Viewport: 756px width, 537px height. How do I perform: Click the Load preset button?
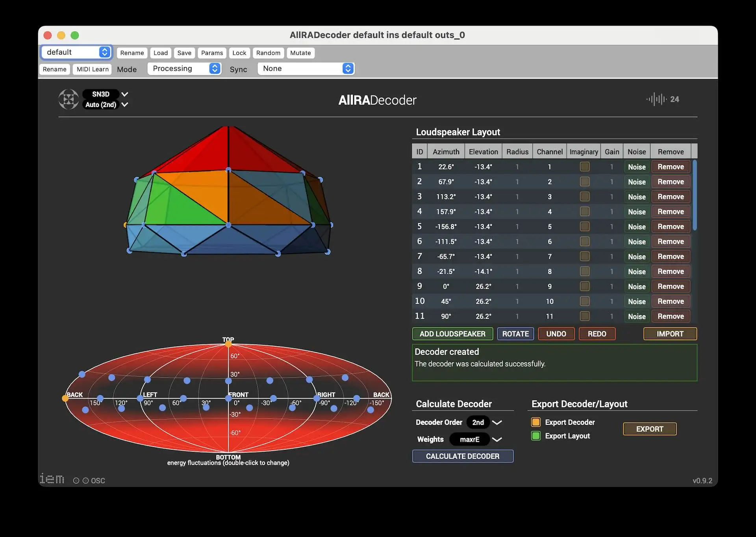coord(161,53)
